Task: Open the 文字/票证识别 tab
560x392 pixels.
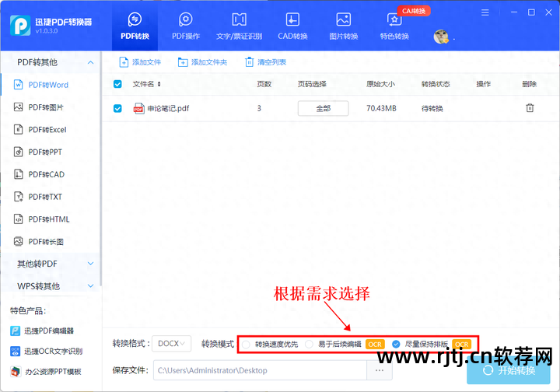Action: pos(239,26)
